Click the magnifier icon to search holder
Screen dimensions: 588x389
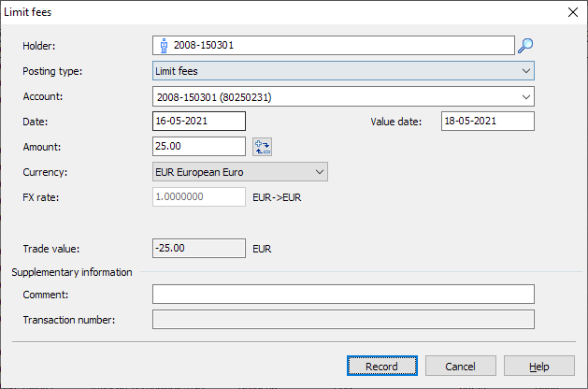click(x=525, y=45)
